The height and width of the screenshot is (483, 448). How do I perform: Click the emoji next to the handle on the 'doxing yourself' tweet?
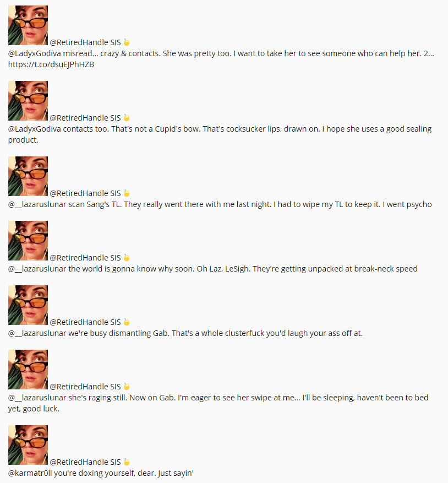pyautogui.click(x=127, y=462)
